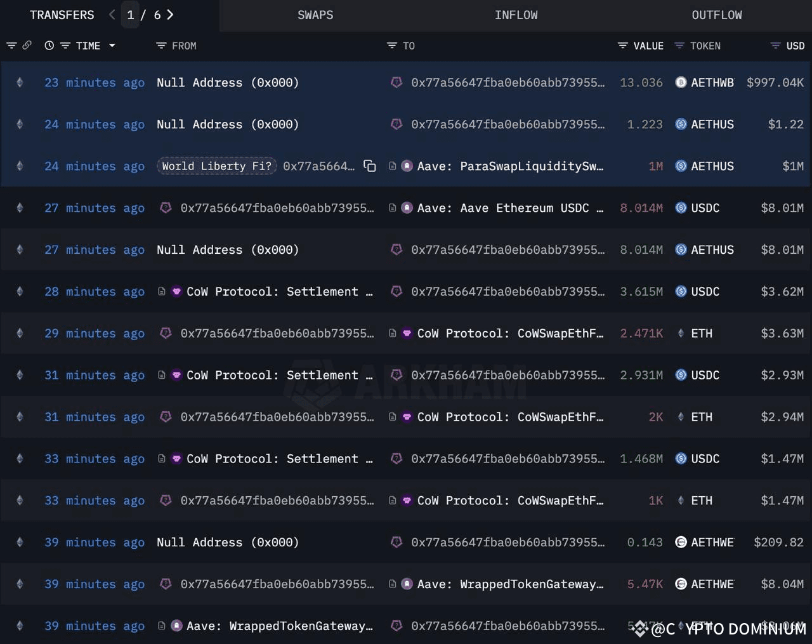The height and width of the screenshot is (644, 812).
Task: Select the TRANSFERS tab
Action: 62,15
